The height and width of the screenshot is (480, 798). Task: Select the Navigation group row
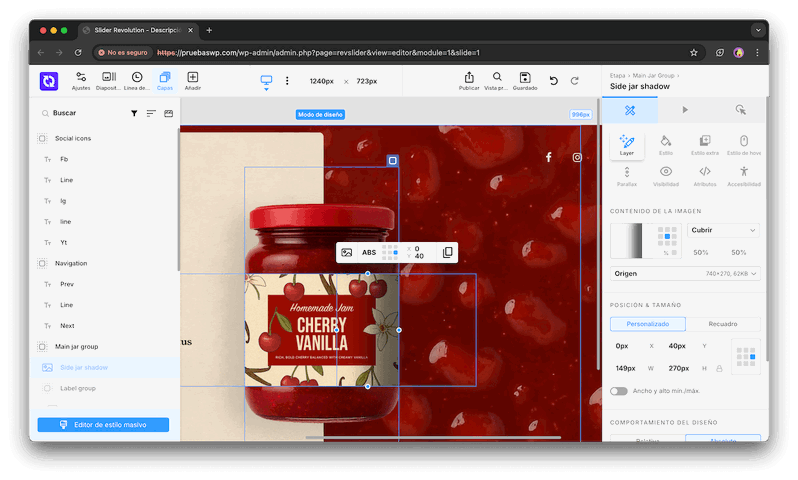[x=104, y=264]
